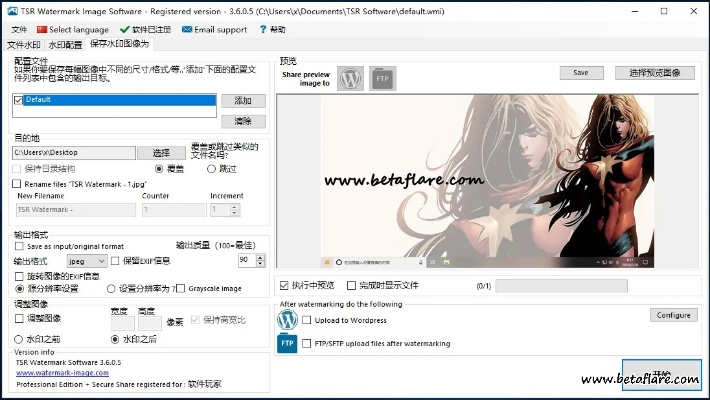Click the flag icon for Select language

tap(42, 30)
